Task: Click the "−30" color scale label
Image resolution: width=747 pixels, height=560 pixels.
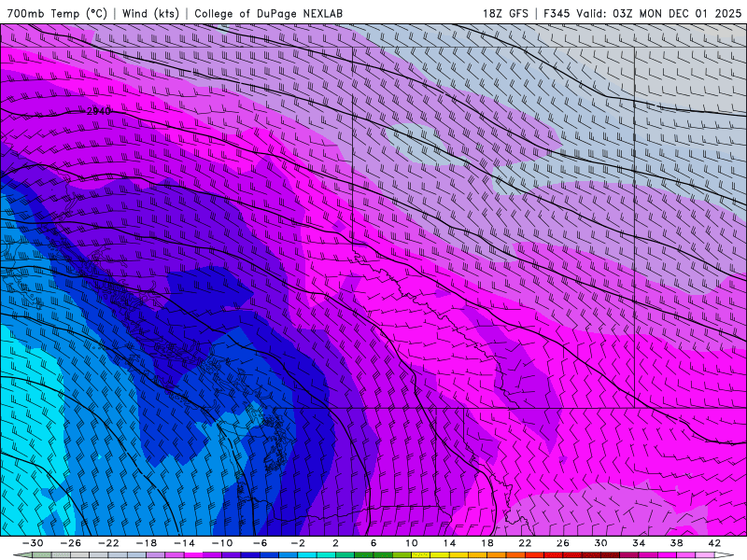Action: (33, 543)
